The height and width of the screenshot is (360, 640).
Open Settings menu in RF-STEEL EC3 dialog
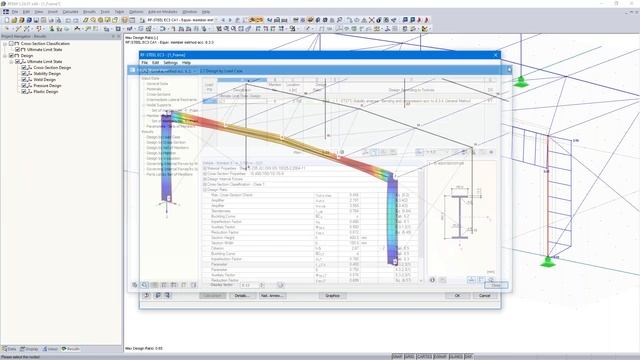tap(171, 63)
